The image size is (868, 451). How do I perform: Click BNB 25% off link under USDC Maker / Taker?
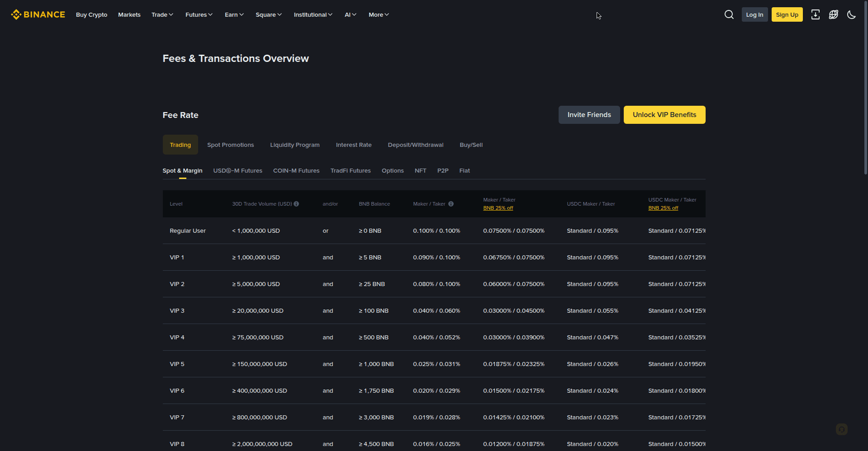[x=663, y=208]
